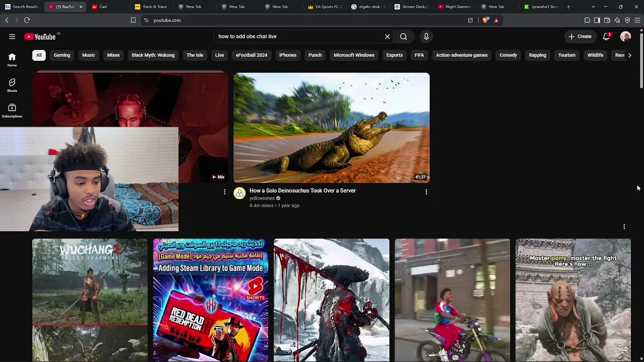Select the iPhones filter chip
This screenshot has width=644, height=362.
pyautogui.click(x=288, y=55)
